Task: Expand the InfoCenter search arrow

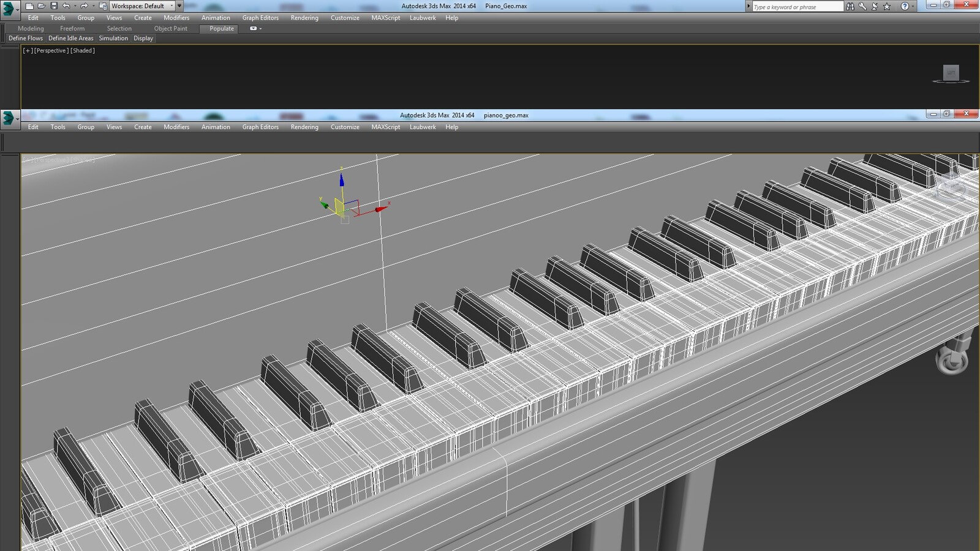Action: [x=748, y=6]
